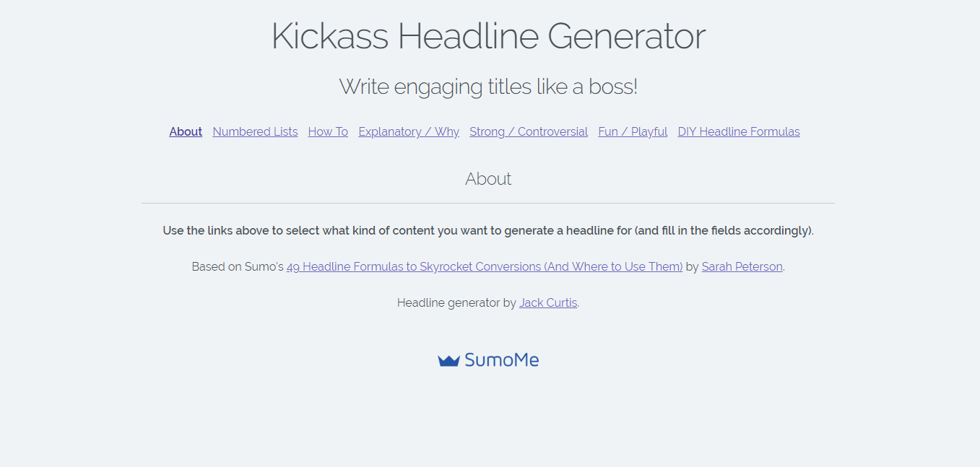The image size is (980, 467).
Task: Visit Sarah Peterson's author page
Action: pos(742,266)
